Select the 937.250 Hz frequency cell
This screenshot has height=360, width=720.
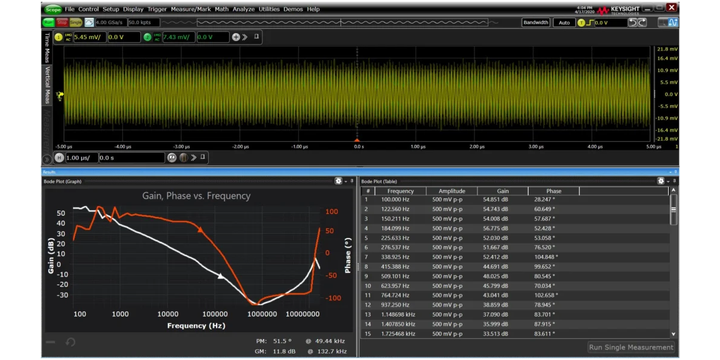coord(395,305)
